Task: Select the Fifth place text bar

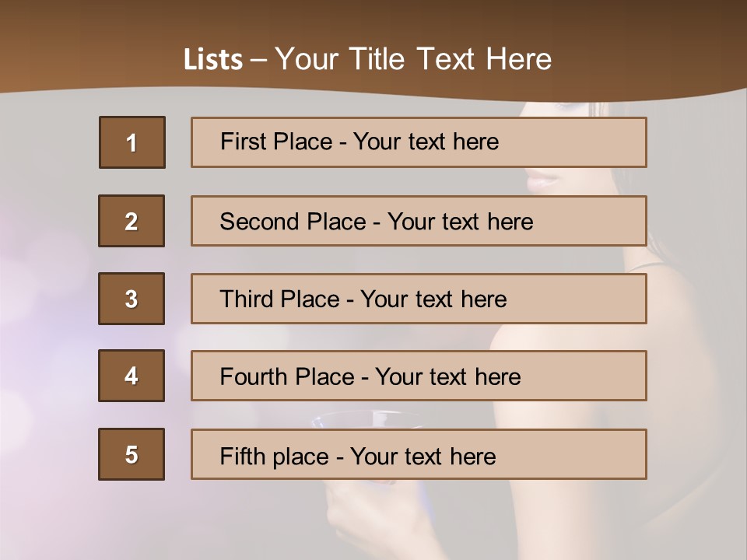Action: [419, 454]
